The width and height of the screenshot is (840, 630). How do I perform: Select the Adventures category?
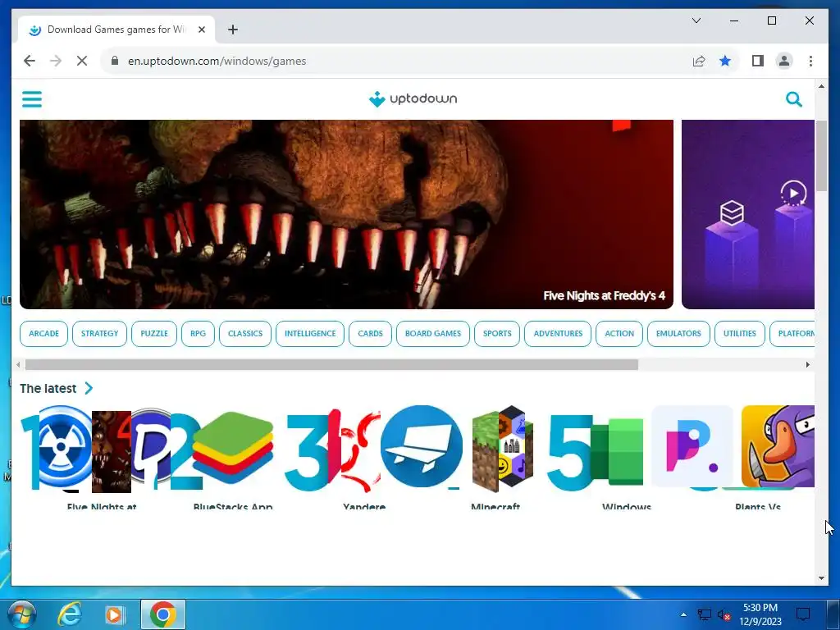(x=558, y=334)
